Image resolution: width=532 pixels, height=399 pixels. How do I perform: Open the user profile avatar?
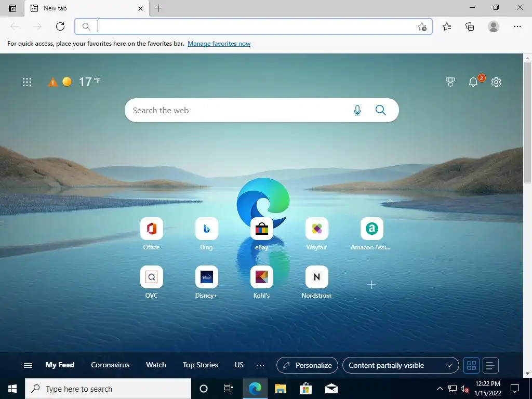pyautogui.click(x=494, y=26)
